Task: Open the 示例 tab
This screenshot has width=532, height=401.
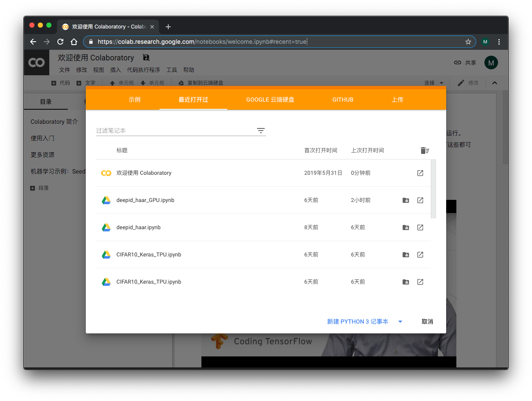Action: [x=134, y=100]
